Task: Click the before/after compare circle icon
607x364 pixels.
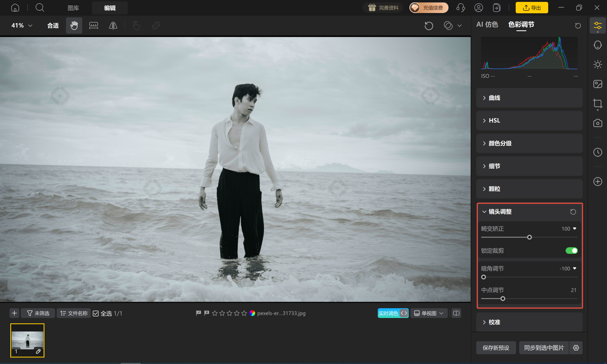Action: (x=448, y=26)
